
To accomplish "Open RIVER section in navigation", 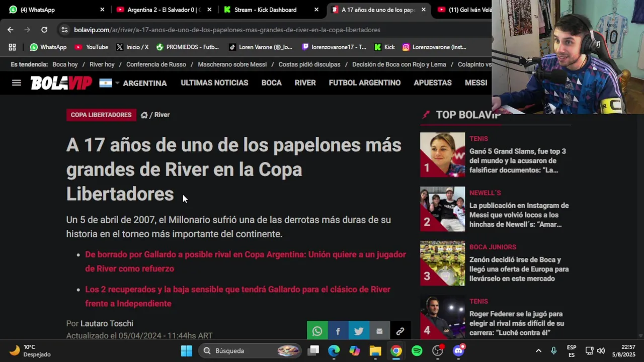I will [305, 83].
